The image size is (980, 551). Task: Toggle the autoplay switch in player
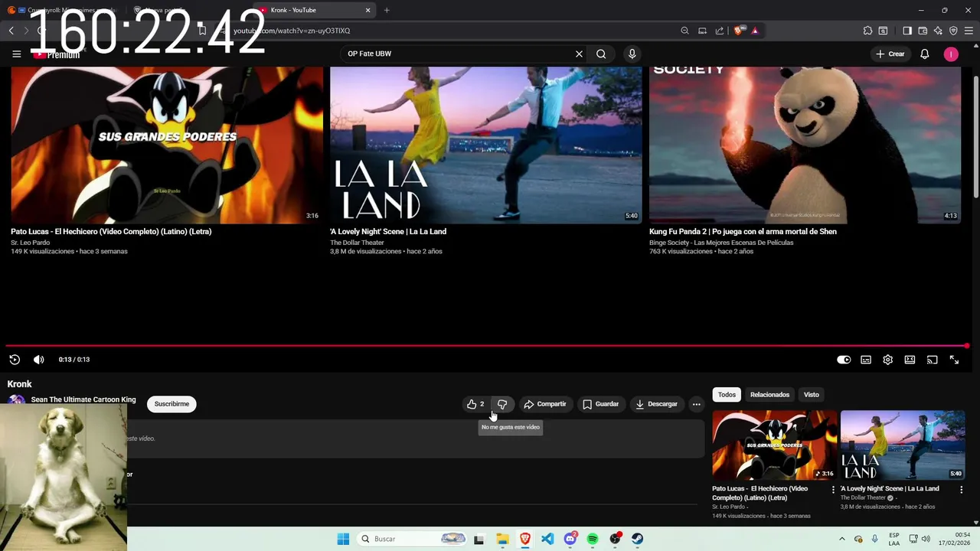tap(844, 360)
